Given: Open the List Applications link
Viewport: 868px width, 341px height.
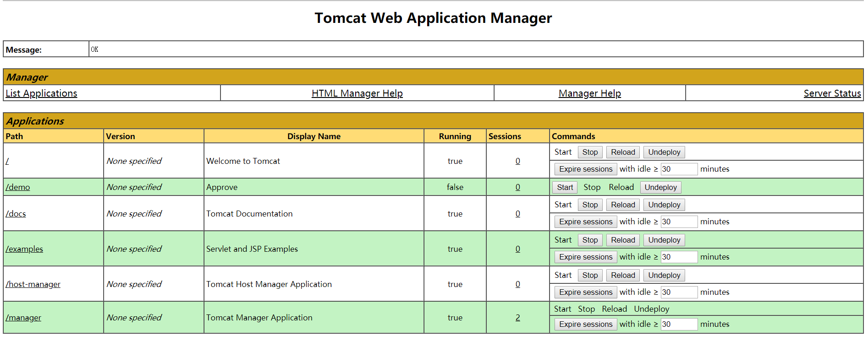Looking at the screenshot, I should click(x=41, y=93).
